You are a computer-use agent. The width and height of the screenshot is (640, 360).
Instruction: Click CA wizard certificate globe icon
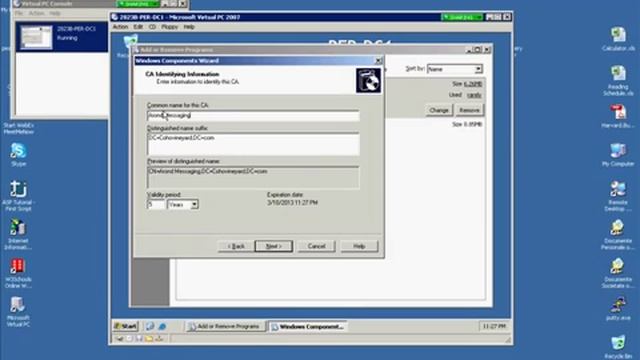click(368, 80)
